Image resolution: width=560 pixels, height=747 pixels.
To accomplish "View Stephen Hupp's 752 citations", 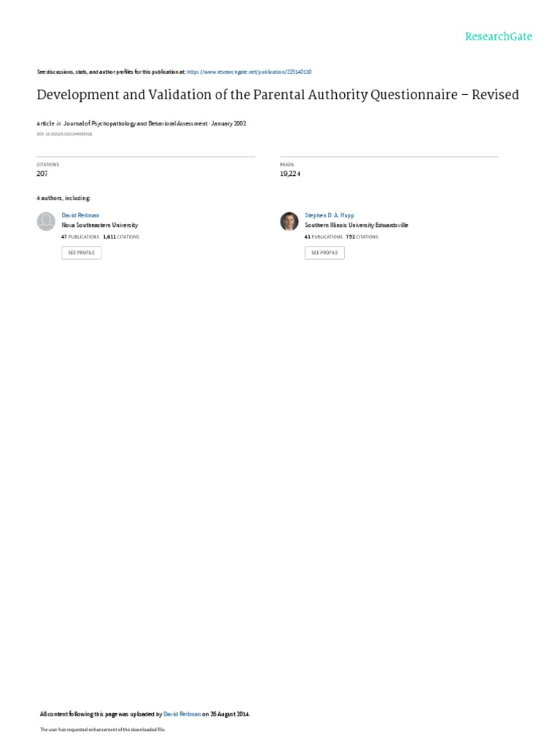I will [363, 237].
